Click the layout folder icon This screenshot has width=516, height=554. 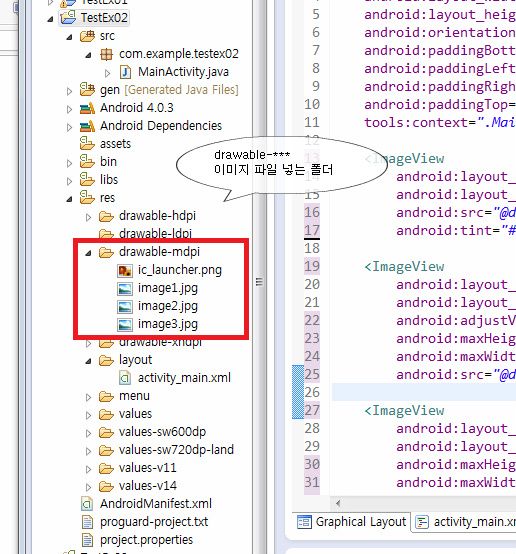106,360
